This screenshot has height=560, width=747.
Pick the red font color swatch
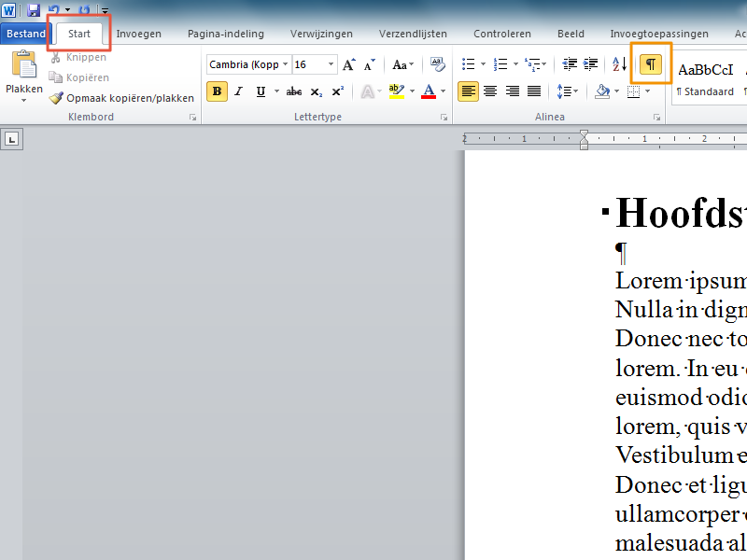429,91
